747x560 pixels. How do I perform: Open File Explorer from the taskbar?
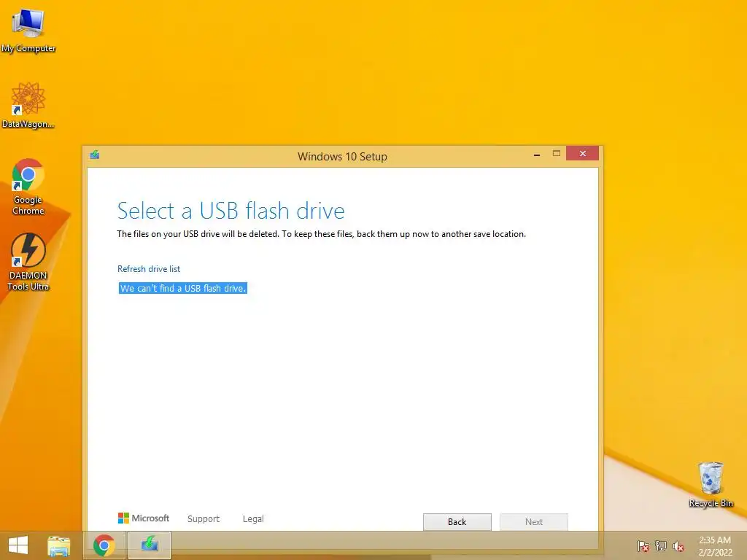coord(58,545)
